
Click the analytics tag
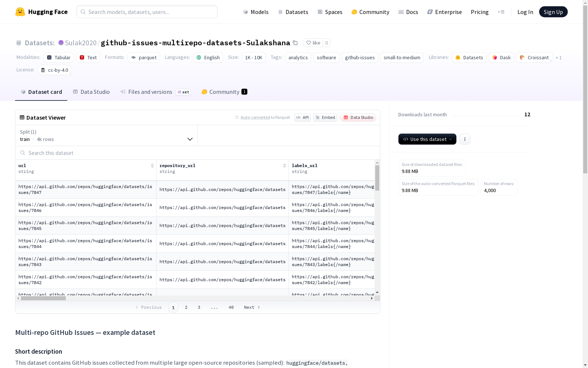coord(298,57)
